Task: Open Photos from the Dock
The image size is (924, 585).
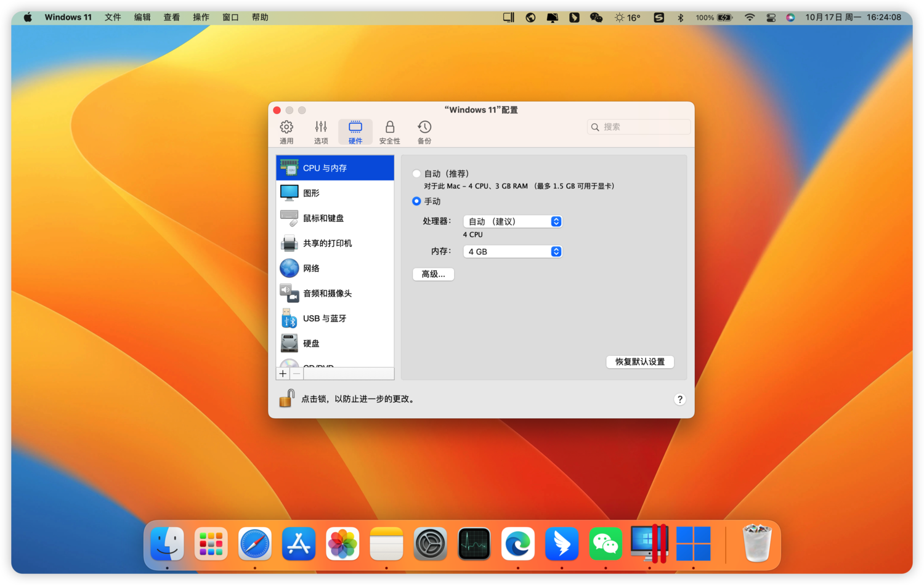Action: tap(342, 544)
